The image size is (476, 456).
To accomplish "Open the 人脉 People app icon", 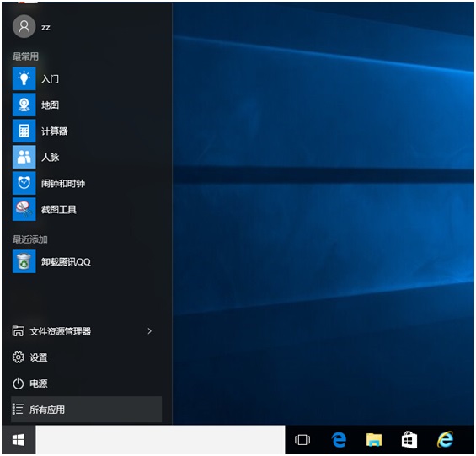I will (24, 157).
